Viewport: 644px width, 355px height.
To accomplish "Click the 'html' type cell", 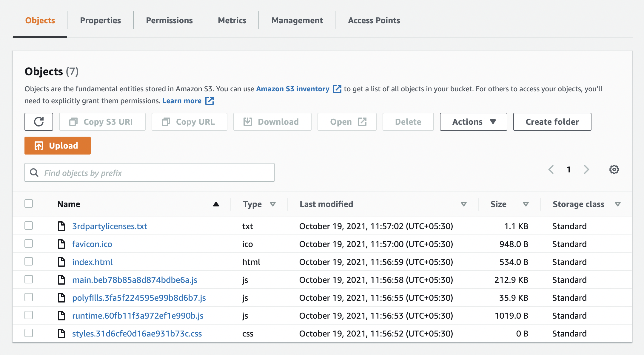I will tap(251, 262).
